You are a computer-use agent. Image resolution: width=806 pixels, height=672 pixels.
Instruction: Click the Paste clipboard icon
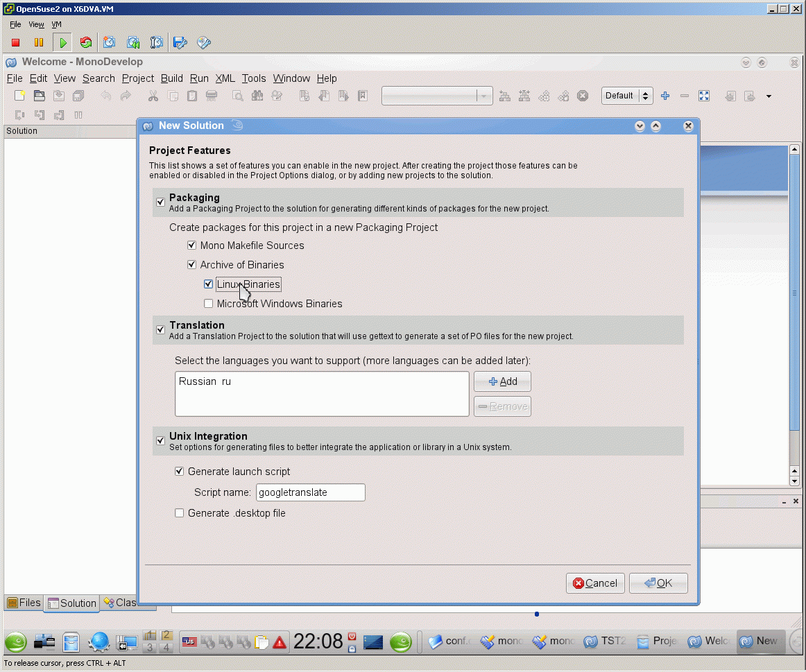(x=192, y=96)
